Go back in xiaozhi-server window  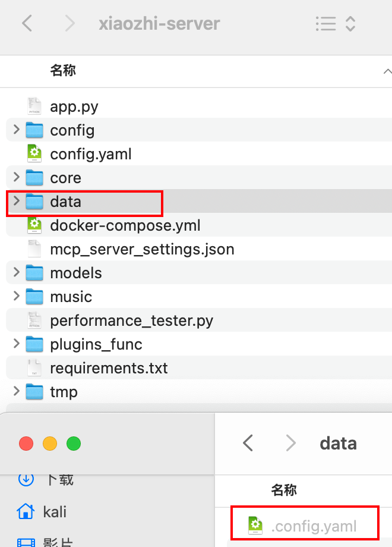coord(27,24)
